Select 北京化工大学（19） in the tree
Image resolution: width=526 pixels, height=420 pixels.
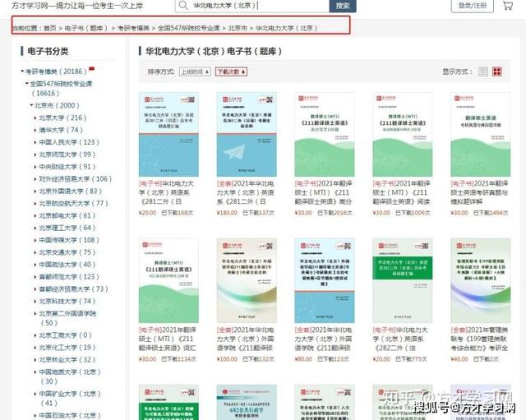coord(67,348)
